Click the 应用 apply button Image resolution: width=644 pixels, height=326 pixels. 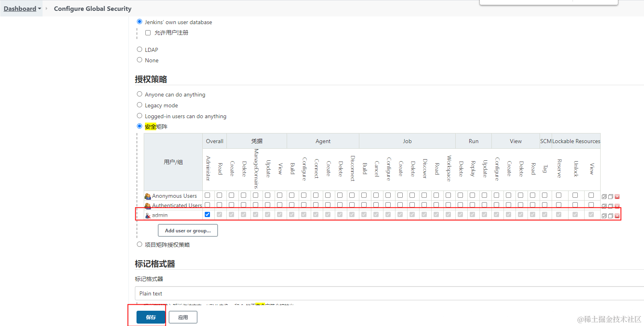point(183,317)
